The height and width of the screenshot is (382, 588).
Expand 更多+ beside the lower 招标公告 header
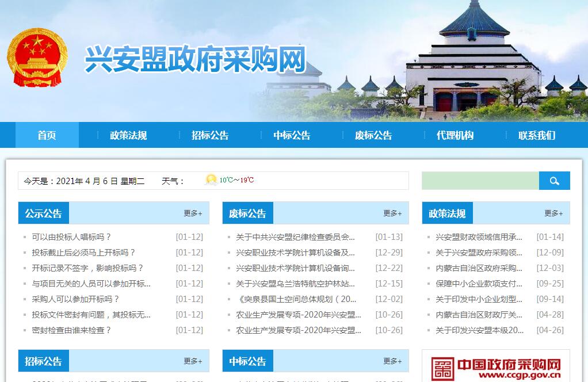(x=193, y=361)
